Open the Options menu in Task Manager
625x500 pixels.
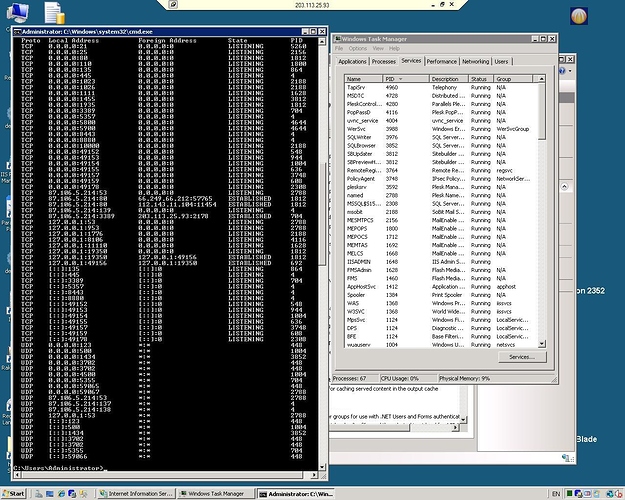tap(358, 48)
